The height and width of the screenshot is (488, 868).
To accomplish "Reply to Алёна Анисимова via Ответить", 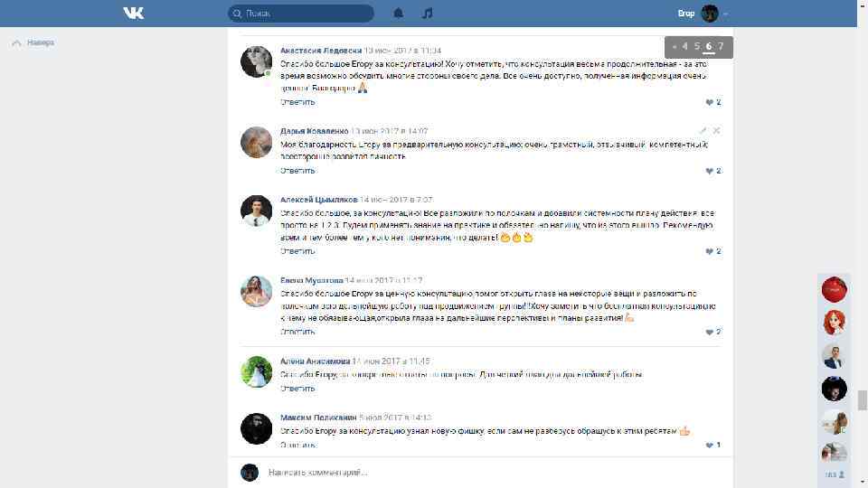I will (x=297, y=389).
